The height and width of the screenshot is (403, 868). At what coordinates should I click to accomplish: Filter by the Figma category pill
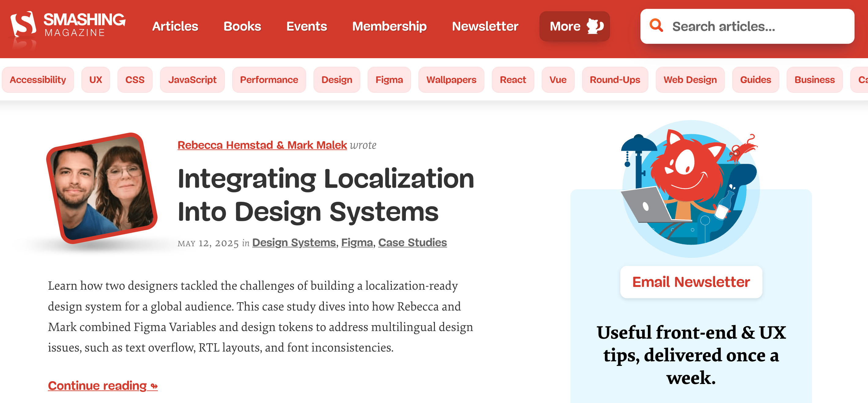[389, 80]
